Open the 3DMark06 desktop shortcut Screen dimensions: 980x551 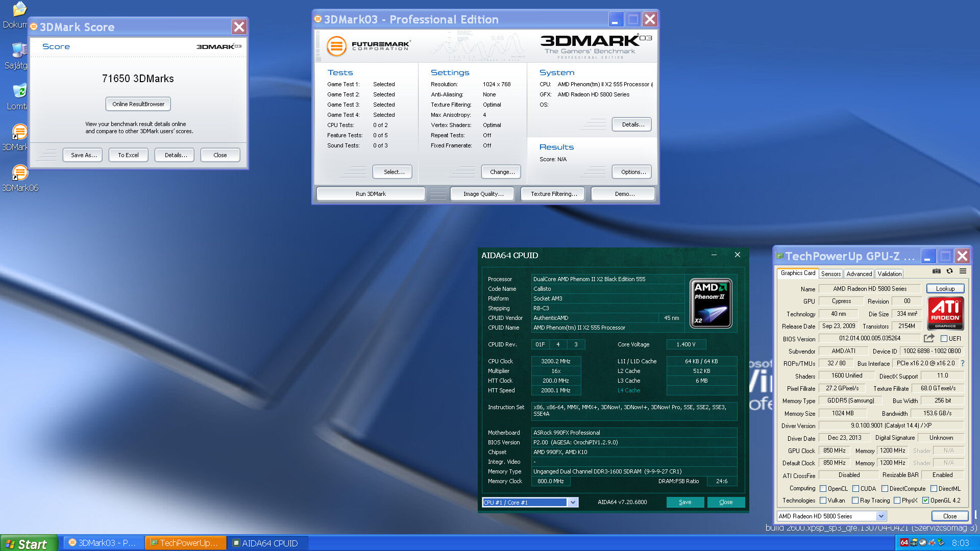point(20,172)
